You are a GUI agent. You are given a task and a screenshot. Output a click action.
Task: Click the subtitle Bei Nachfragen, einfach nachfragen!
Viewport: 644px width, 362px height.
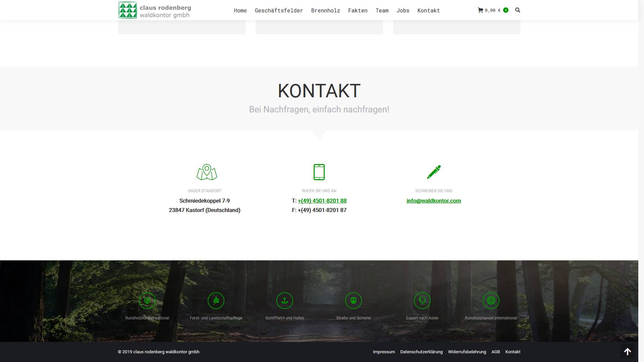click(319, 109)
